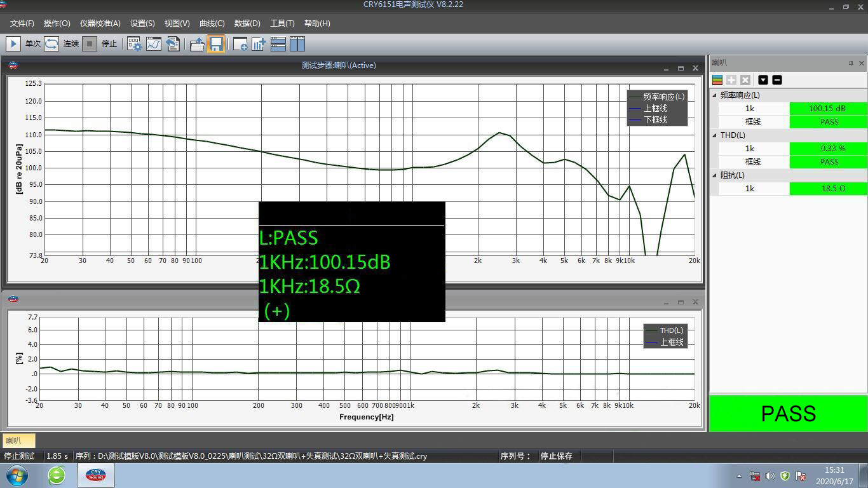Viewport: 868px width, 488px height.
Task: Open the 帮助(H) menu
Action: [317, 24]
